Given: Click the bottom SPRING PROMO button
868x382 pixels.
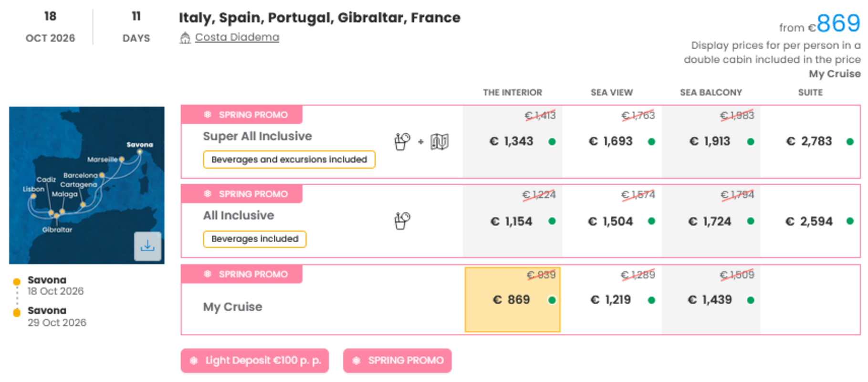Looking at the screenshot, I should tap(397, 361).
